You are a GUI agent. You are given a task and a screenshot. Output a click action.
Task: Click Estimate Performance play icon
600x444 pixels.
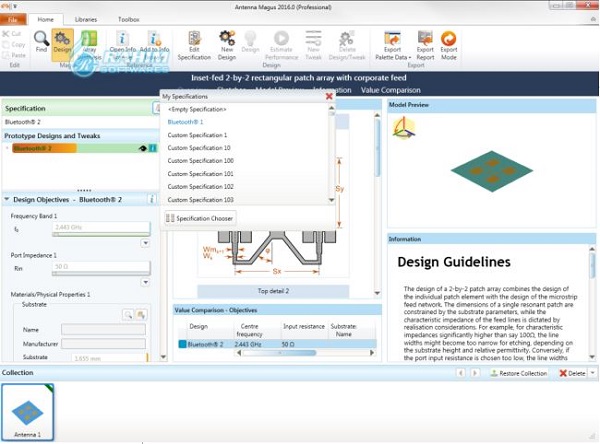tap(282, 39)
